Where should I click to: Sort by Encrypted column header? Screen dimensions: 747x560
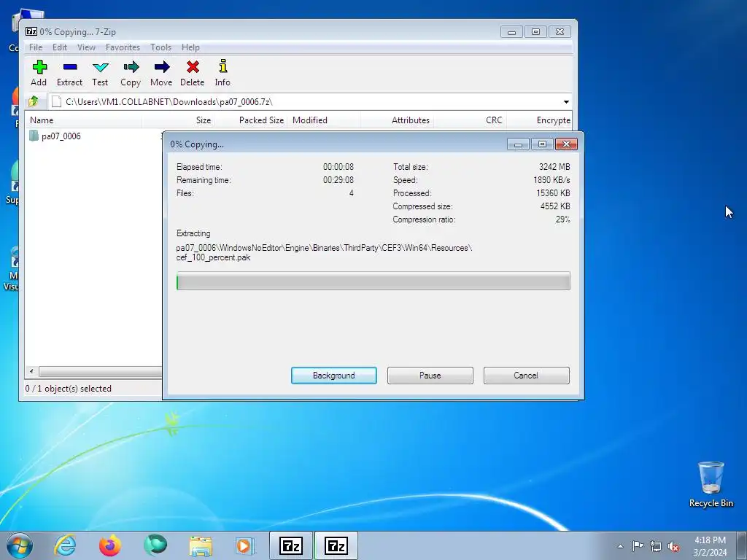pyautogui.click(x=539, y=120)
